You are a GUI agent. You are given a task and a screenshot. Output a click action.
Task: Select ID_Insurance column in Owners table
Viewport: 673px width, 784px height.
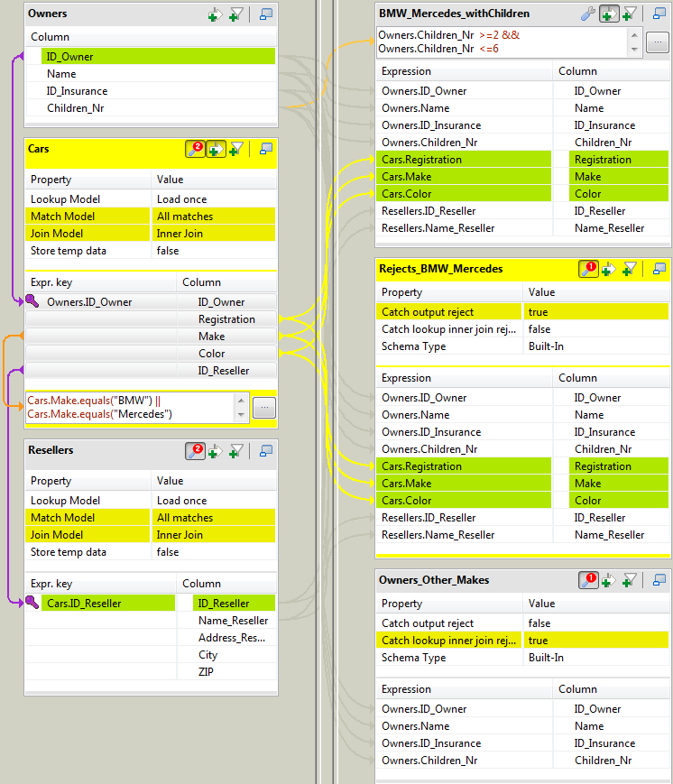pyautogui.click(x=158, y=91)
